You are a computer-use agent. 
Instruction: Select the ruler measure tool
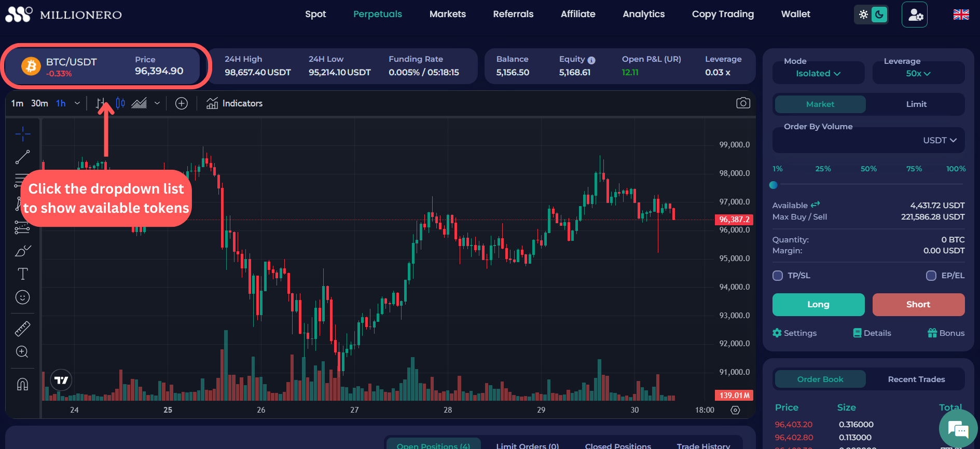click(x=22, y=329)
